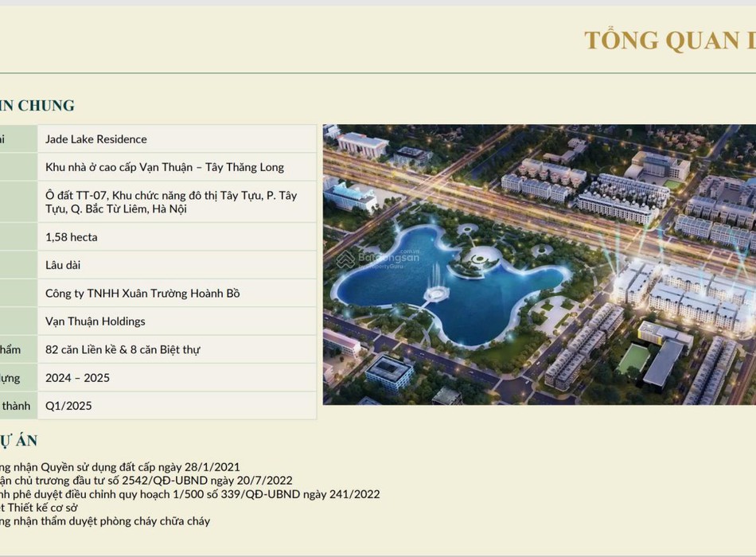Click the line mentioning "2542/QĐ-UBND ngày 20/7/2022"
This screenshot has width=756, height=557.
tap(146, 481)
